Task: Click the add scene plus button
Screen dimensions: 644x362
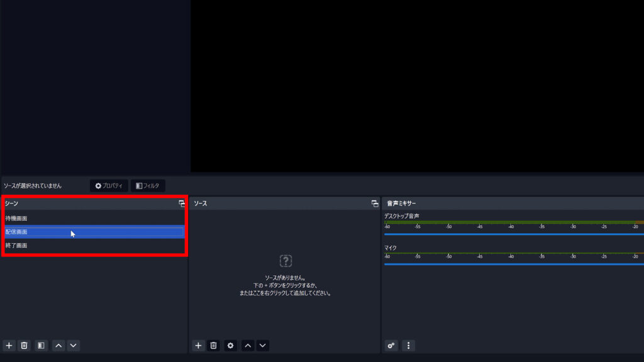Action: 9,346
